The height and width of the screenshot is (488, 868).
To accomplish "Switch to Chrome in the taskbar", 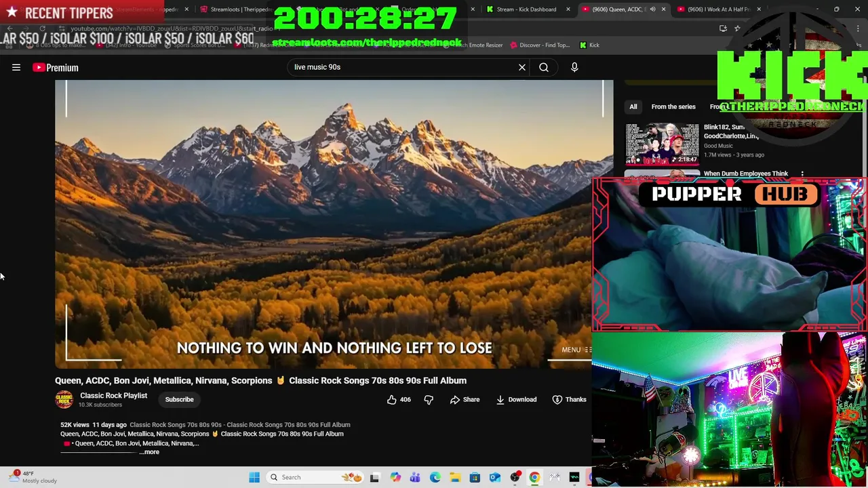I will point(534,477).
